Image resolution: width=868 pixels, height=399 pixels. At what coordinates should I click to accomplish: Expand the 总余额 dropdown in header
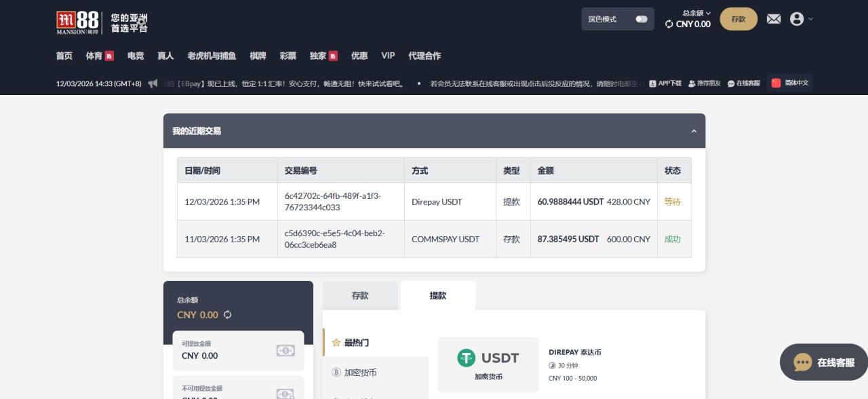pyautogui.click(x=696, y=13)
